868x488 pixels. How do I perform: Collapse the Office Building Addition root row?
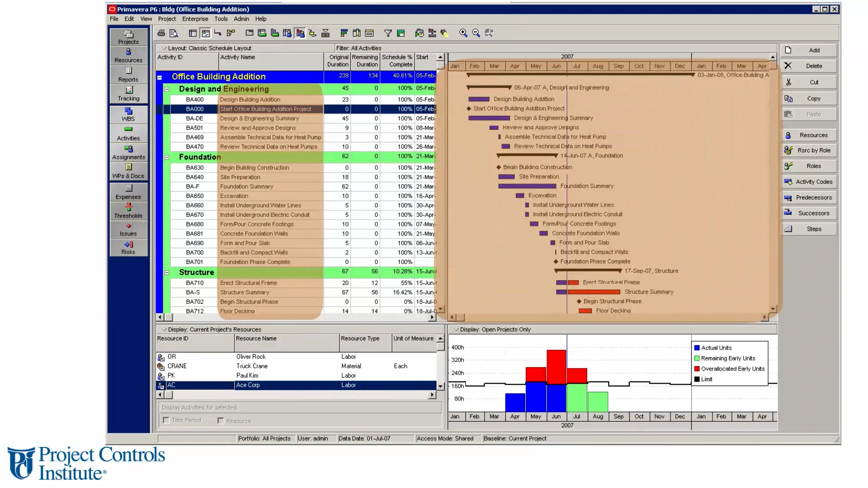point(160,77)
